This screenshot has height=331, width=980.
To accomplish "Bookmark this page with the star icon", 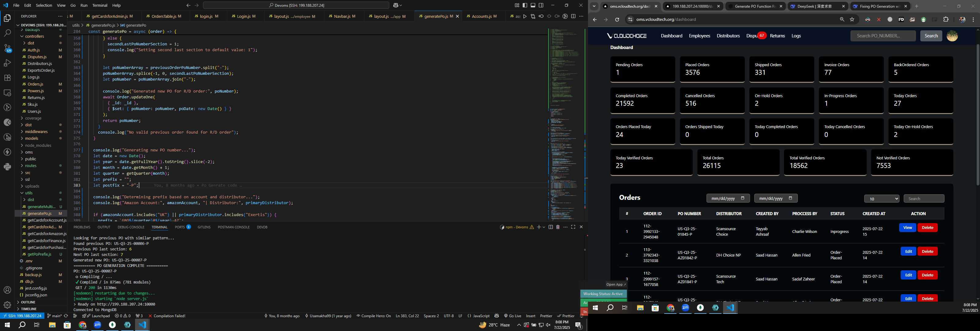I will 852,19.
